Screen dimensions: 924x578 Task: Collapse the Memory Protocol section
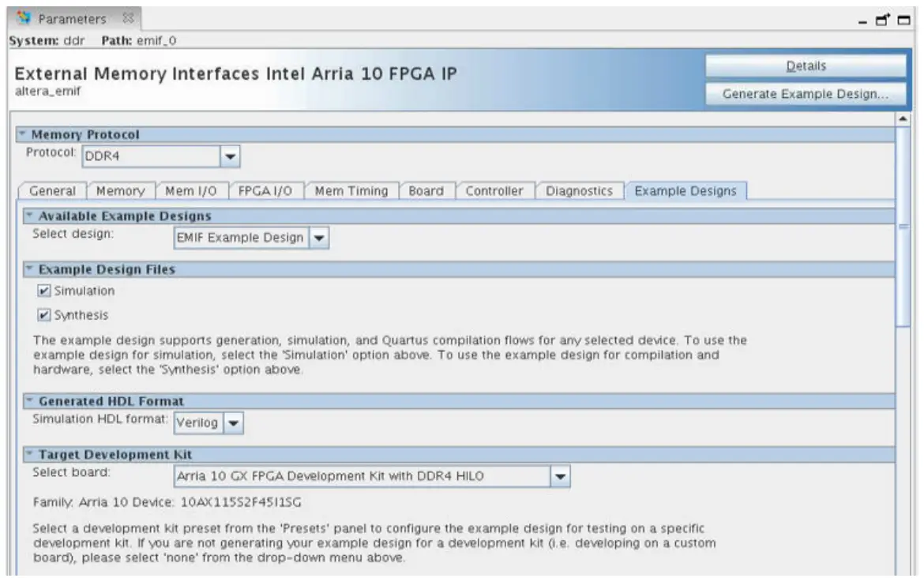click(x=22, y=133)
